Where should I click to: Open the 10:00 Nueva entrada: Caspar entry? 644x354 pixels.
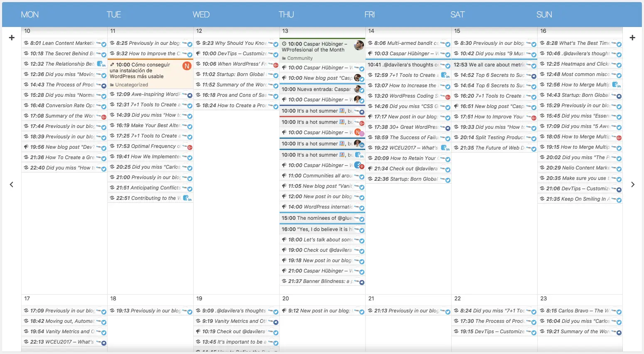click(x=322, y=89)
